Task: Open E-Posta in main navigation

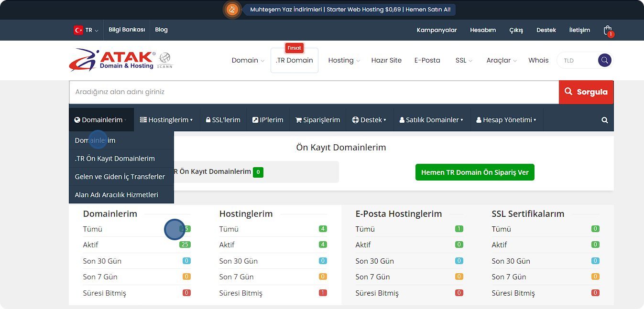Action: 427,60
